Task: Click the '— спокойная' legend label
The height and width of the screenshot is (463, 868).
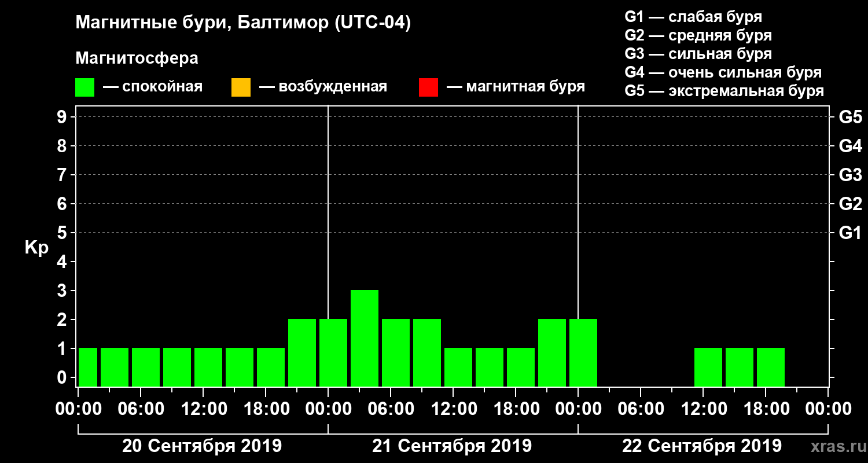Action: click(153, 87)
